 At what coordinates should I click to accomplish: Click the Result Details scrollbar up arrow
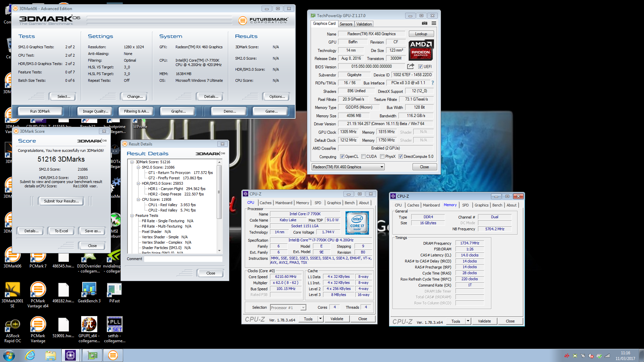click(x=219, y=162)
